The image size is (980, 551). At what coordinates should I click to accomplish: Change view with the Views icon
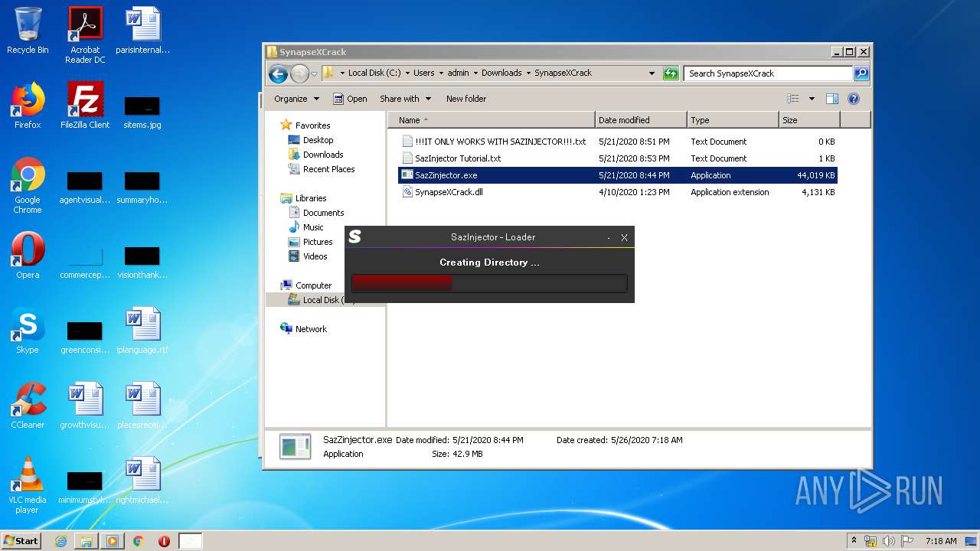tap(793, 99)
